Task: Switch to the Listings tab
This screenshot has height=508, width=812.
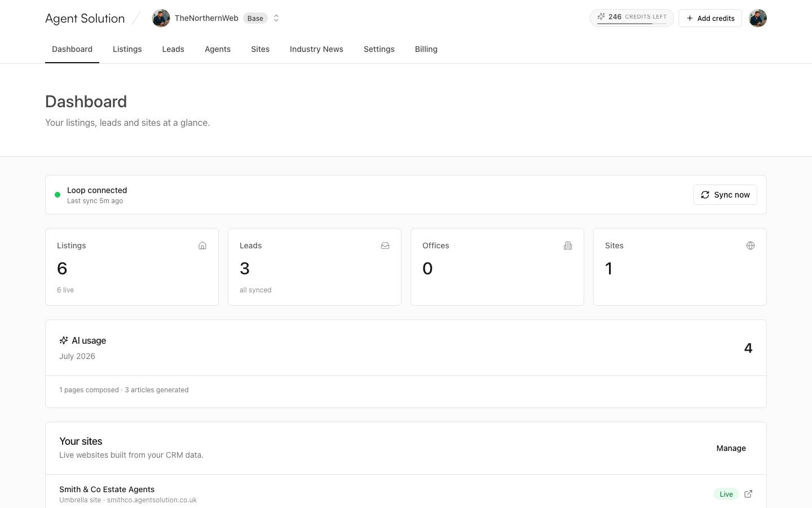Action: [x=127, y=49]
